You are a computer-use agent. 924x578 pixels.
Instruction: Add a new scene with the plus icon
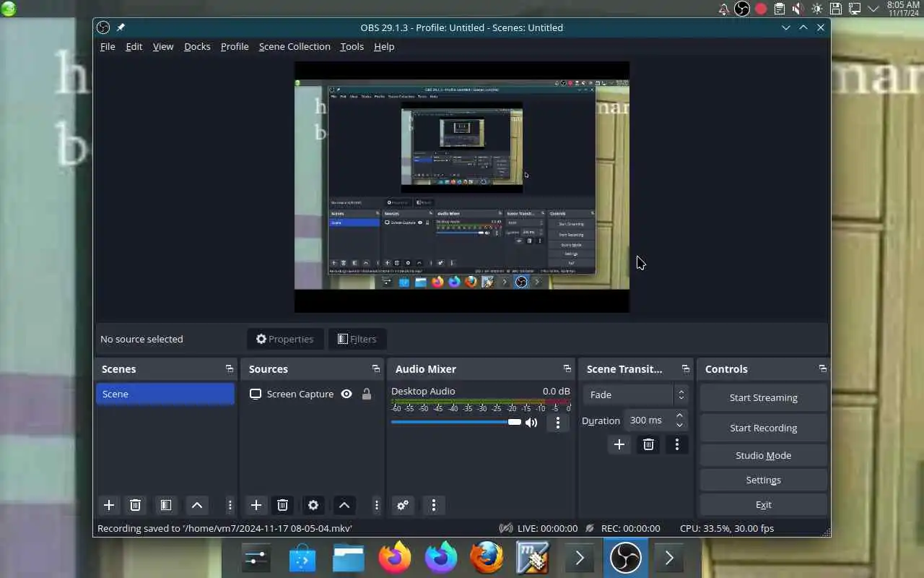tap(109, 505)
